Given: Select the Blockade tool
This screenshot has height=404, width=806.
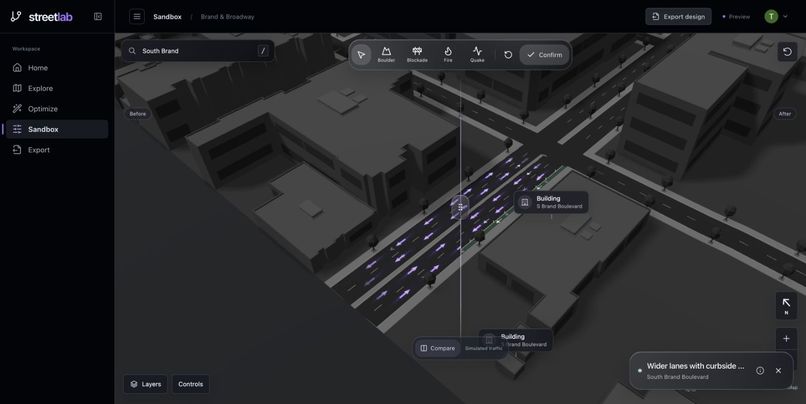Looking at the screenshot, I should pyautogui.click(x=417, y=54).
